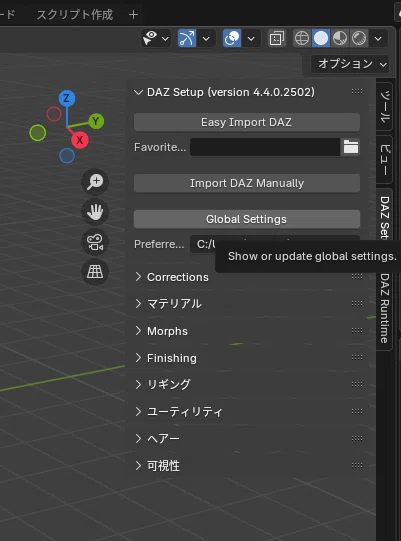Open the folder browser for Favorite path
The width and height of the screenshot is (401, 541).
pos(351,147)
